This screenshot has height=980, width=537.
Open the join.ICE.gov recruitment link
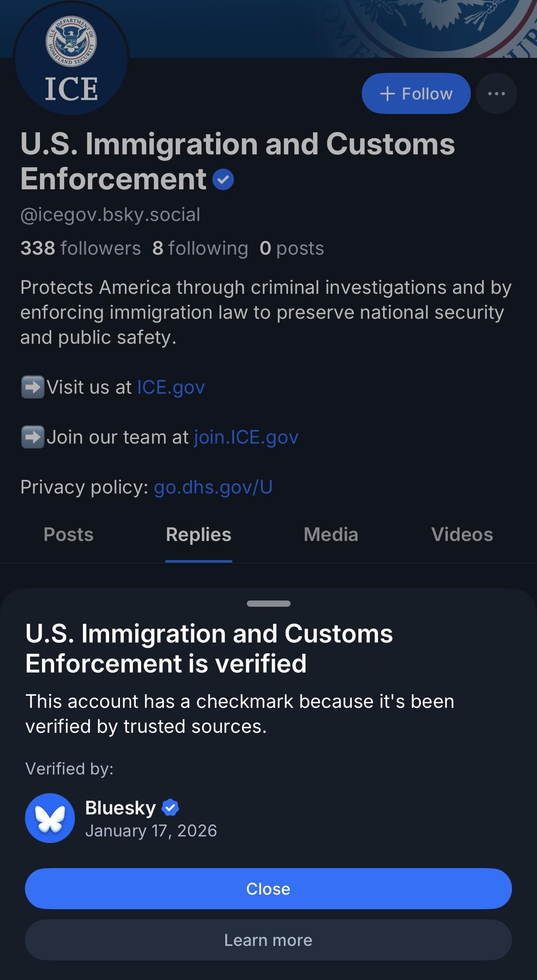(x=246, y=437)
